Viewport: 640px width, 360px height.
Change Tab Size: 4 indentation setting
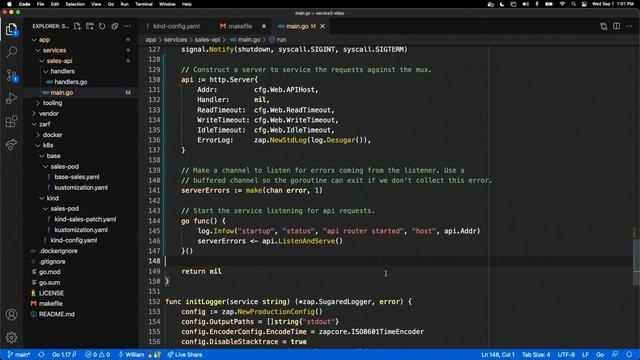(x=536, y=355)
